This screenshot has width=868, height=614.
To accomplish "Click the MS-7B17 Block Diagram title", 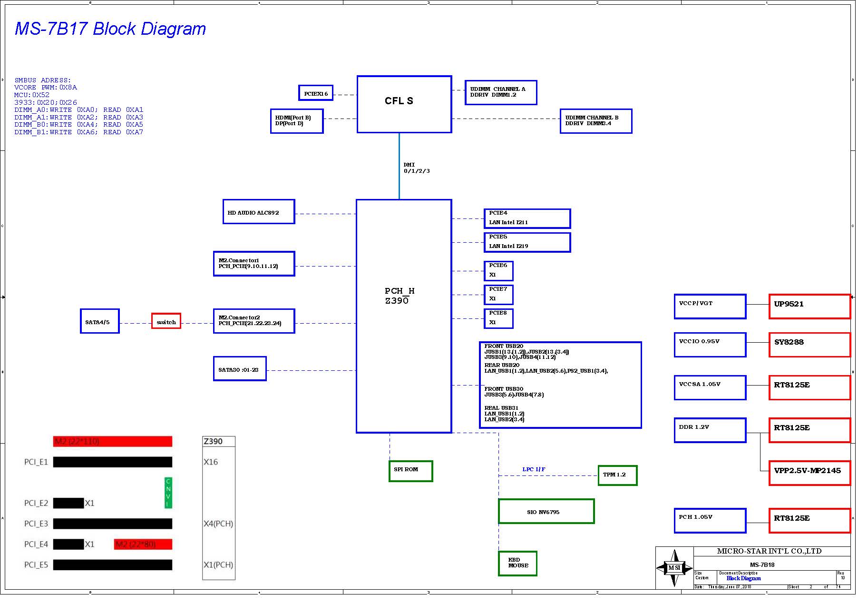I will coord(110,29).
